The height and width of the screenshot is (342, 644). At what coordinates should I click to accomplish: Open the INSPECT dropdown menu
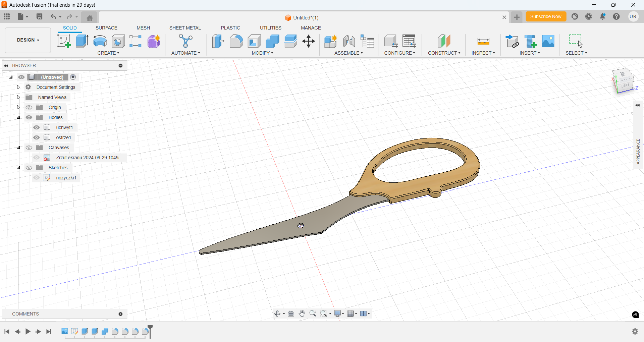click(x=483, y=53)
